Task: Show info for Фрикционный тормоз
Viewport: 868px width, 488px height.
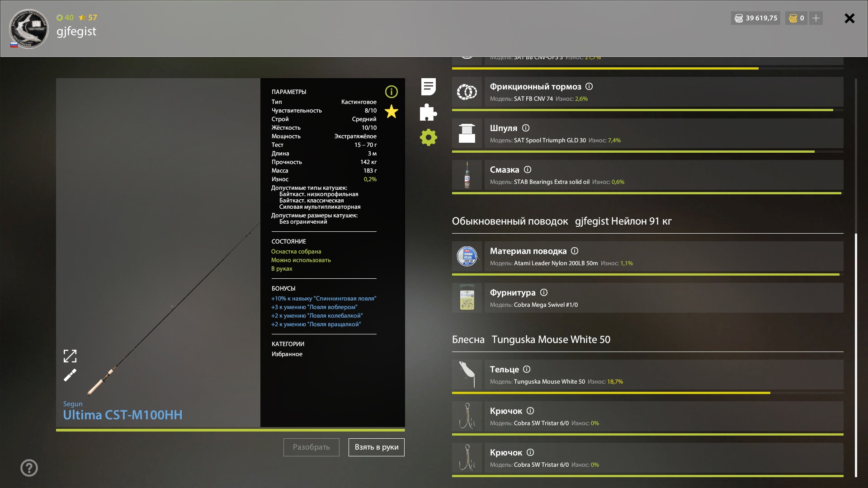Action: [x=589, y=86]
